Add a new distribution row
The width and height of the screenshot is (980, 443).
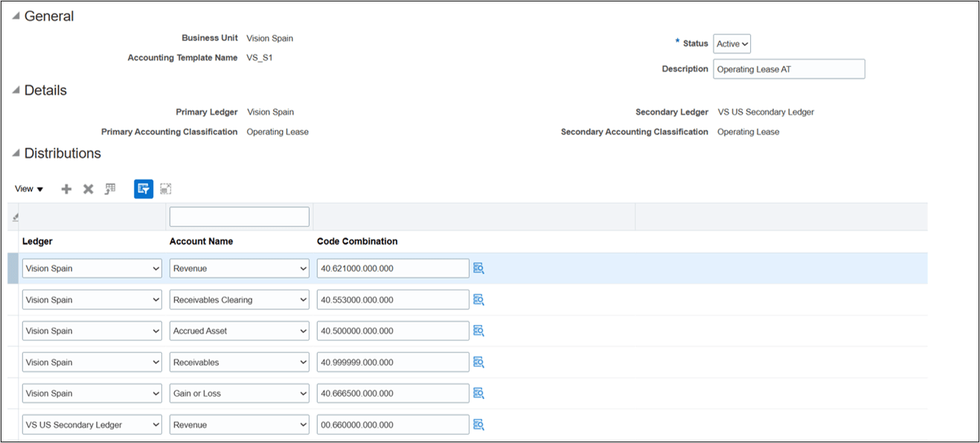tap(66, 188)
